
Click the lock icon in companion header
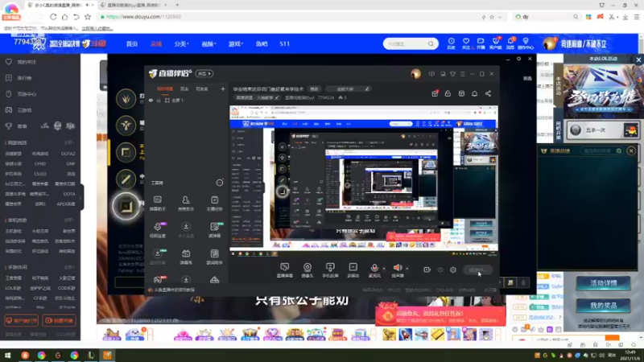[x=448, y=93]
